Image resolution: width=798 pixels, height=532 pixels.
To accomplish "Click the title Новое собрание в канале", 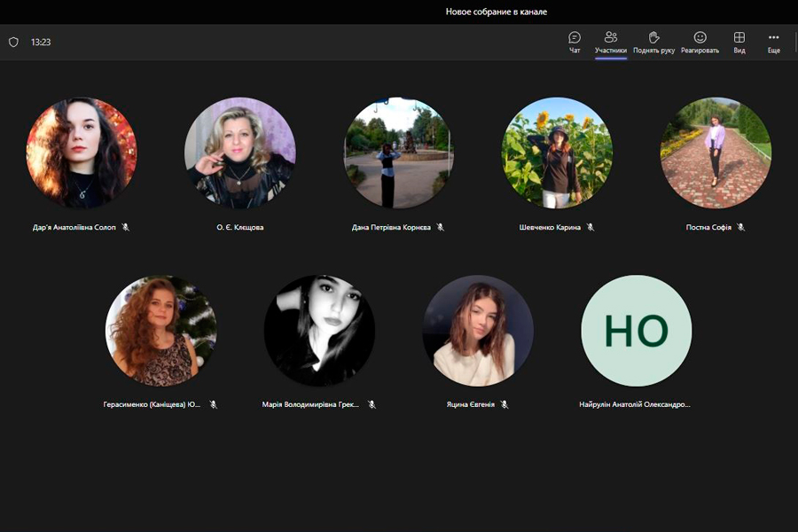I will click(x=497, y=12).
